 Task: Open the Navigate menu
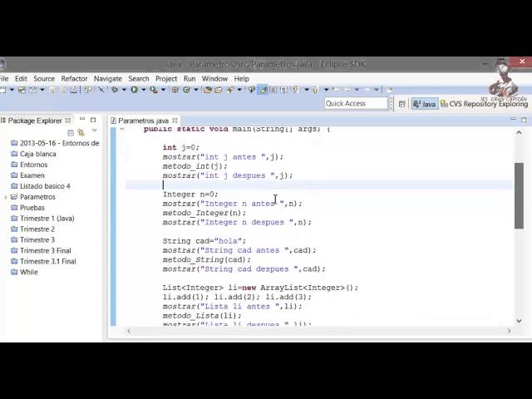(108, 79)
